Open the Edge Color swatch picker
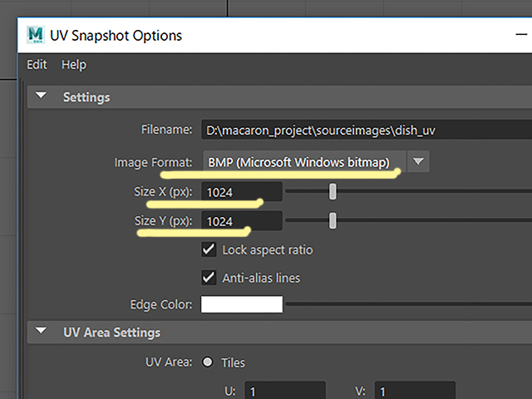Image resolution: width=532 pixels, height=399 pixels. [x=242, y=304]
